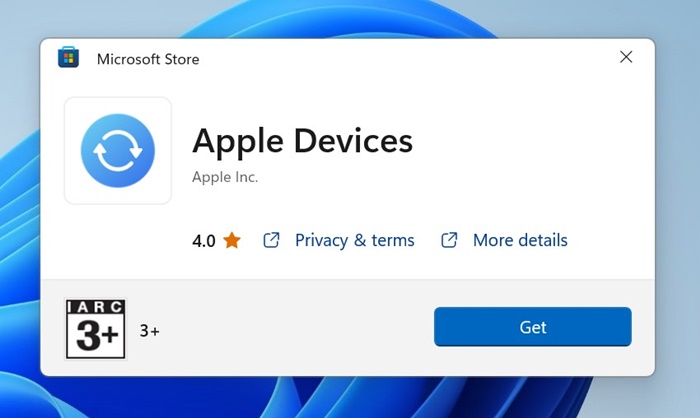Click the Microsoft Store logo icon
Screen dimensions: 700x418
coord(69,58)
